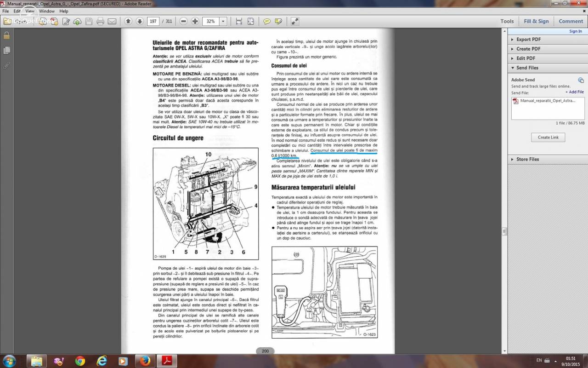Expand the Export PDF section
Screen dimensions: 588x368
click(x=548, y=40)
